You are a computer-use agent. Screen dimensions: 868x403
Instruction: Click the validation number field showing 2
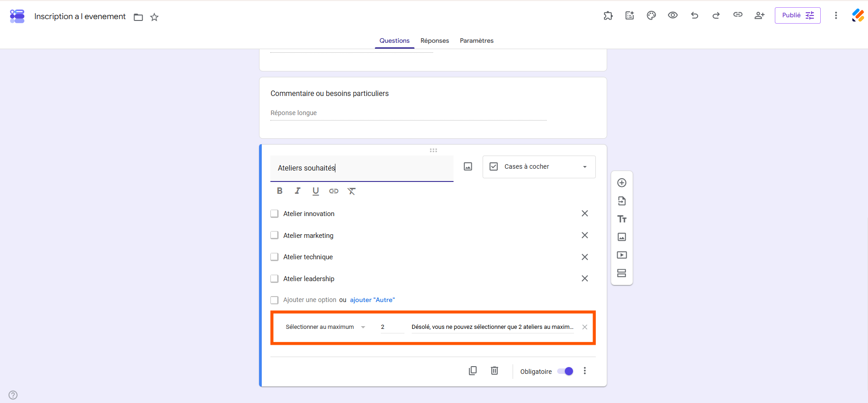[x=392, y=327]
